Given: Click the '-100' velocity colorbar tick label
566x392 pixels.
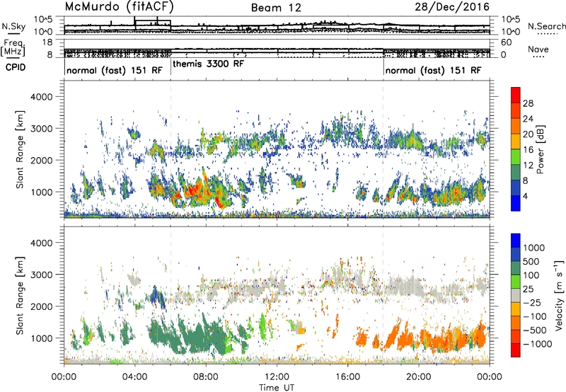Looking at the screenshot, I should (x=534, y=316).
